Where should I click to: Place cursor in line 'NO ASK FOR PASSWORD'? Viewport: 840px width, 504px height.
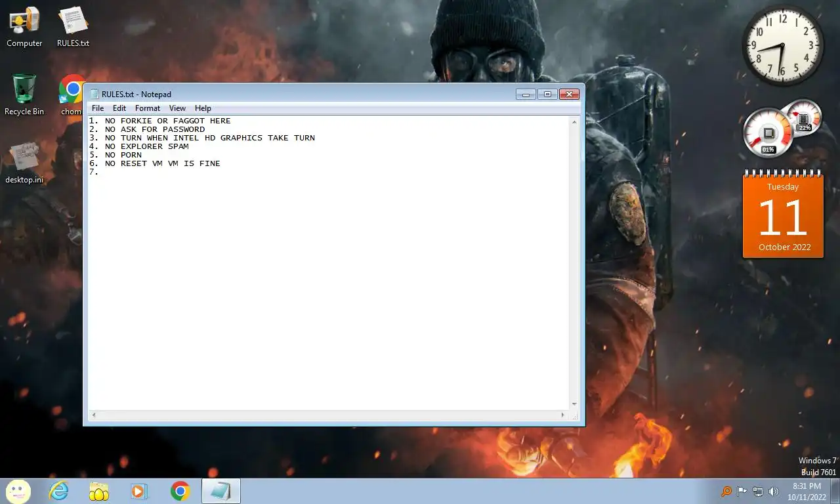(155, 129)
